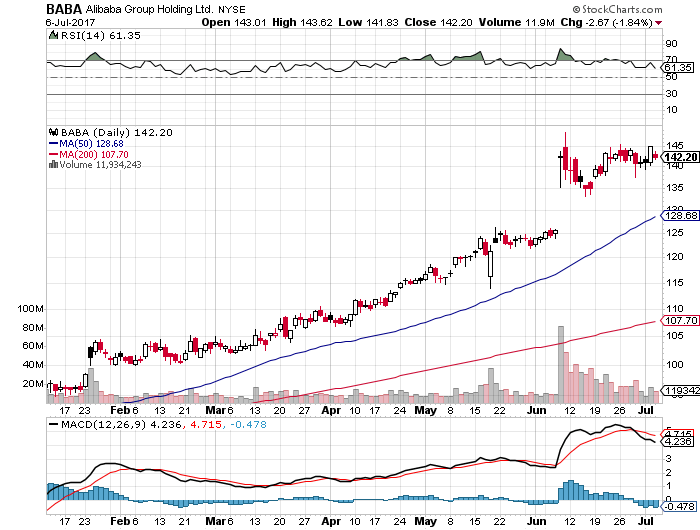Click the Volume legend bar icon
The image size is (700, 530).
pos(54,164)
